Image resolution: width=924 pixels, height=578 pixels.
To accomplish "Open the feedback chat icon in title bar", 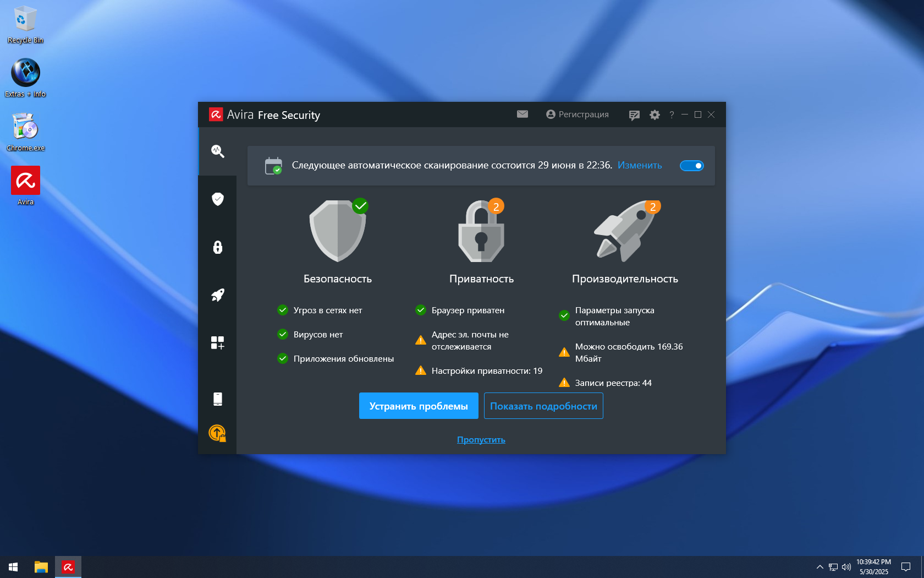I will pos(634,114).
